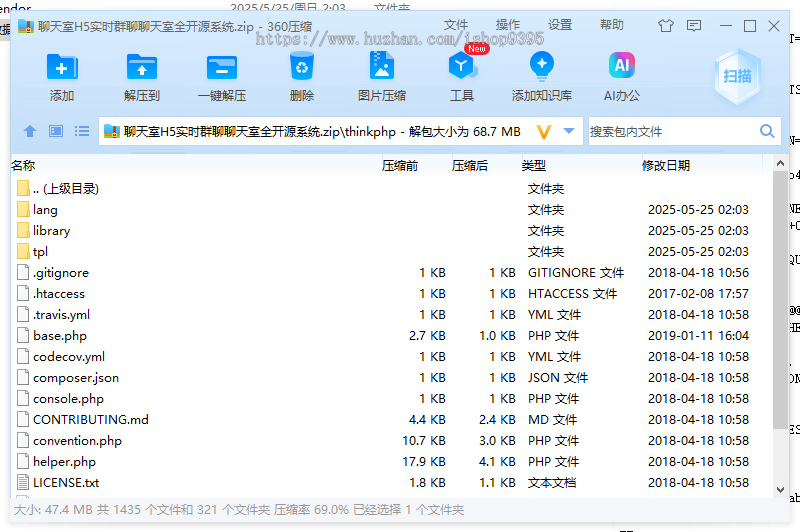Select the lang folder
Image resolution: width=800 pixels, height=532 pixels.
[x=391, y=210]
